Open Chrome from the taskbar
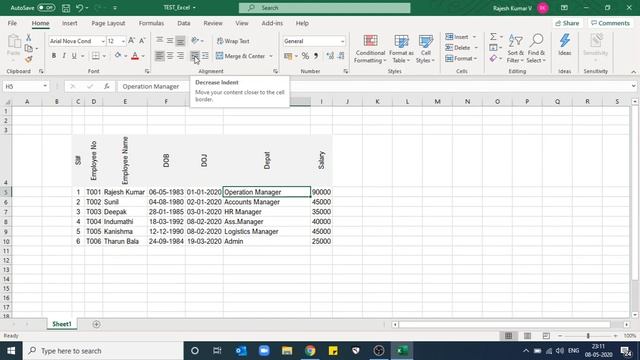 [x=310, y=351]
